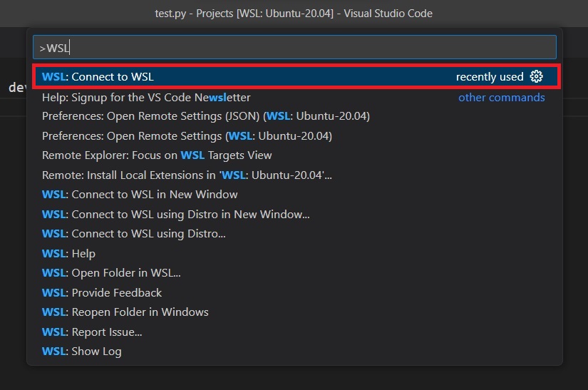Run WSL: Connect to WSL in New Window
588x390 pixels.
pos(294,195)
